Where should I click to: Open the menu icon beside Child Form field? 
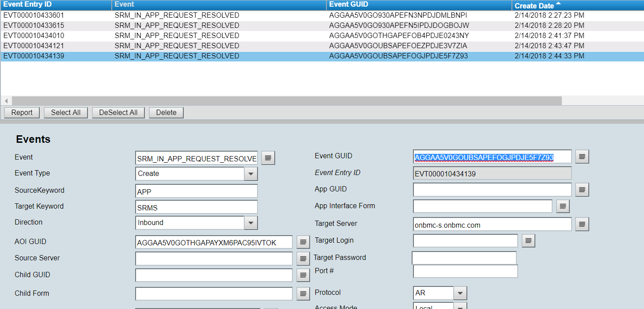303,294
